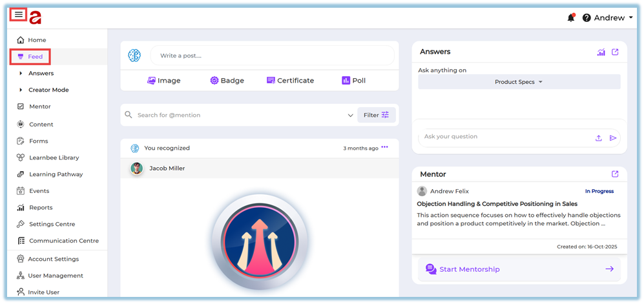Go to Reports in sidebar

pyautogui.click(x=40, y=208)
